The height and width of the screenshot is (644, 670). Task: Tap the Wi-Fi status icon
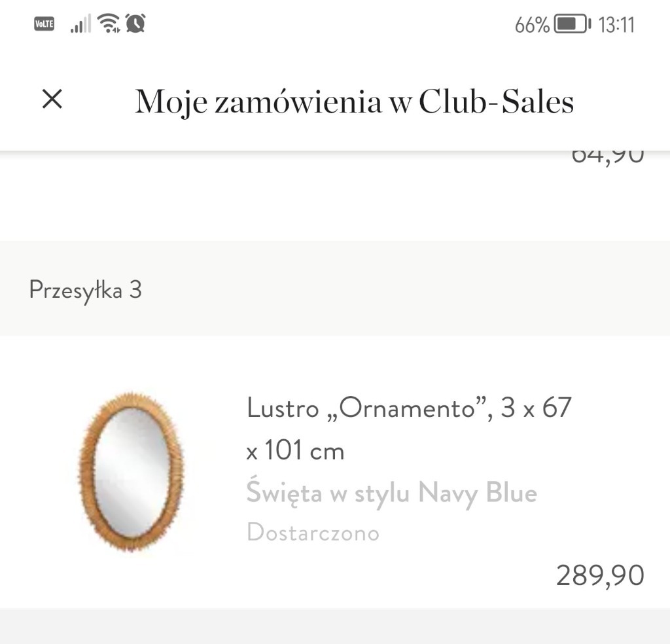108,24
